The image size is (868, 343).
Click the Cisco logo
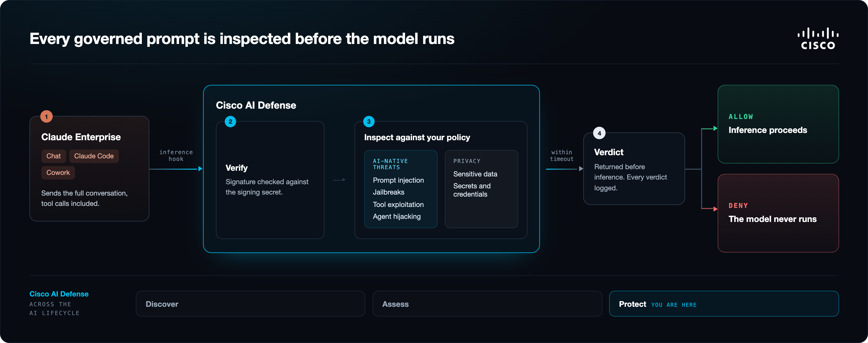[818, 39]
